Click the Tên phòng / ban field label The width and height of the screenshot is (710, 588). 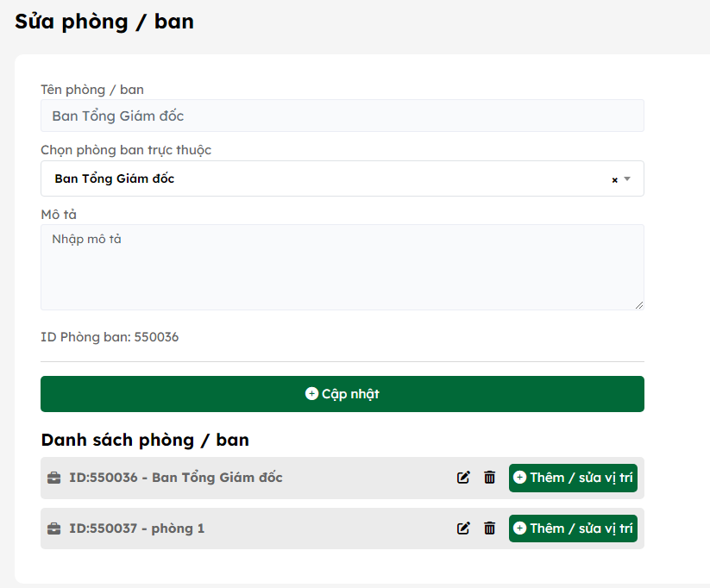pyautogui.click(x=92, y=89)
